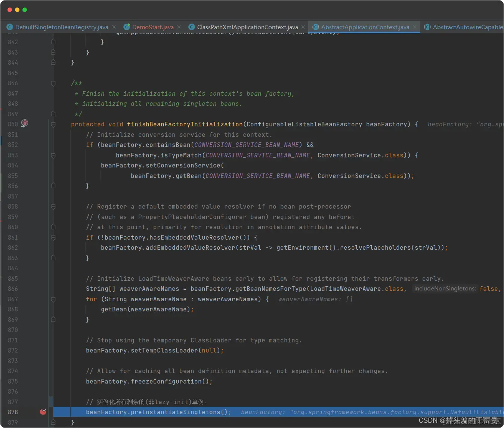Click the protected keyword on line 850

(x=88, y=124)
